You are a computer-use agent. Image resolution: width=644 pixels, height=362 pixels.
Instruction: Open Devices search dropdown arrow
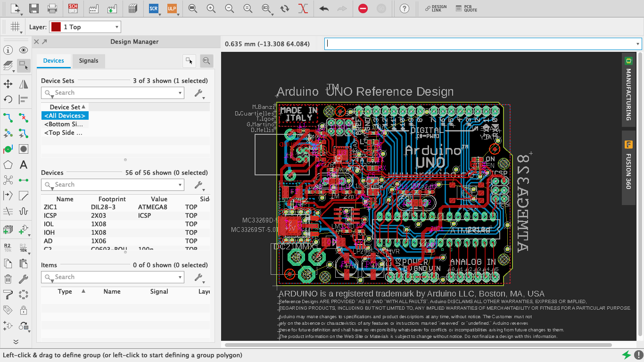point(180,185)
